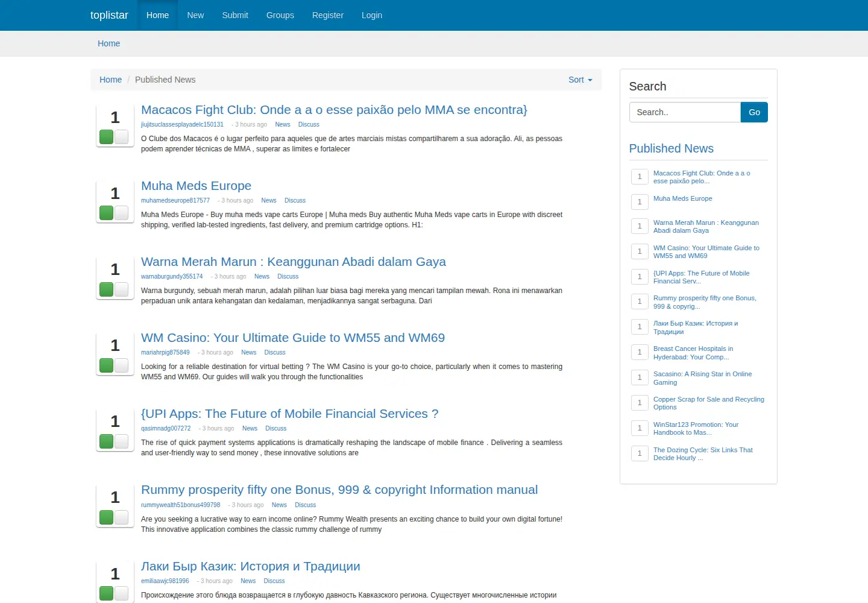Open Rummy prosperity fifty one Bonus title
The image size is (868, 603).
[339, 490]
